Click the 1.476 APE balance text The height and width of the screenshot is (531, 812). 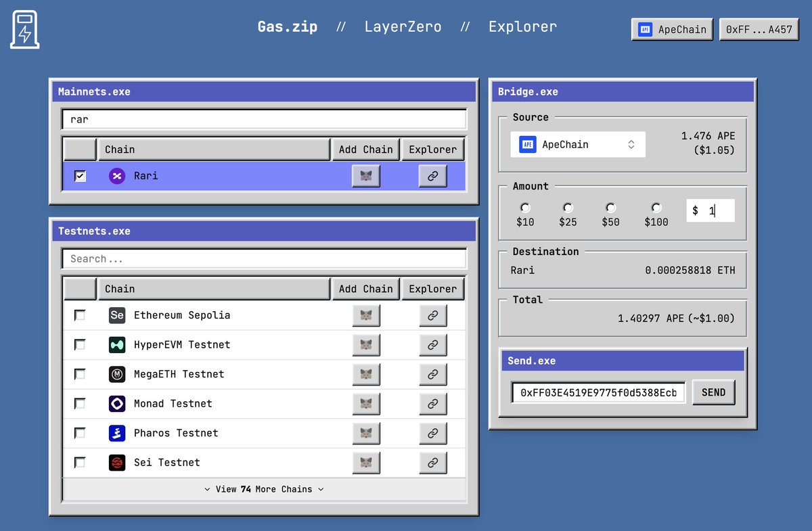pos(708,136)
